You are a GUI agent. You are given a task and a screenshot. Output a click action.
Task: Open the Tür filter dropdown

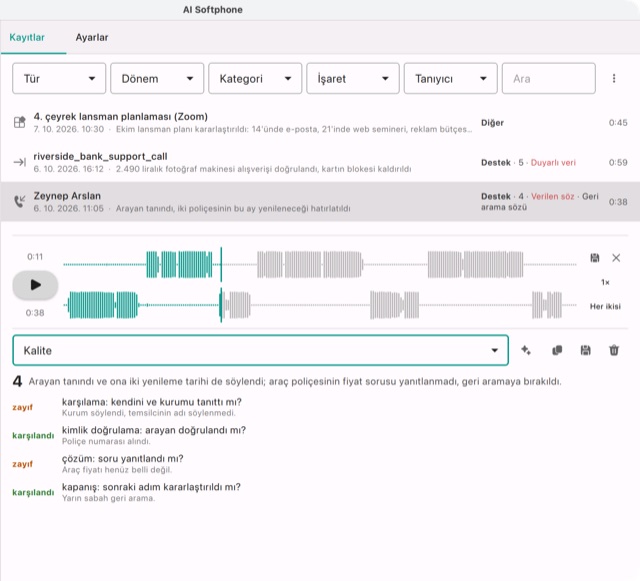pos(59,78)
